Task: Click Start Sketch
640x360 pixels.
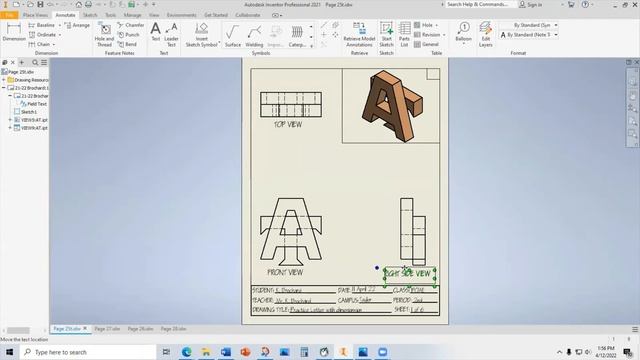Action: click(386, 35)
